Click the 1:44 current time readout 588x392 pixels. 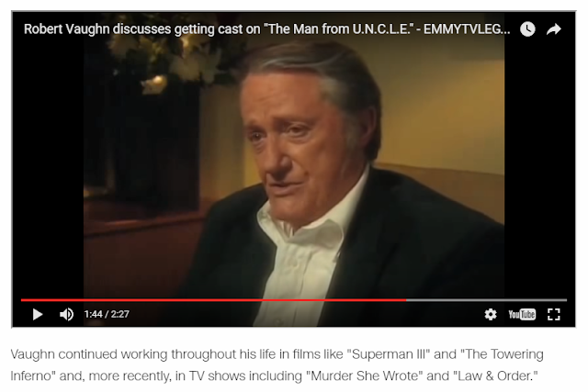click(93, 314)
